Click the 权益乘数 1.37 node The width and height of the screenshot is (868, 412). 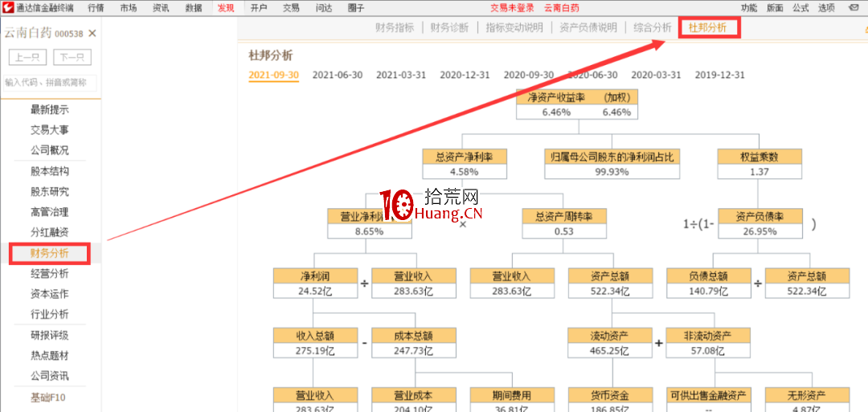(760, 164)
